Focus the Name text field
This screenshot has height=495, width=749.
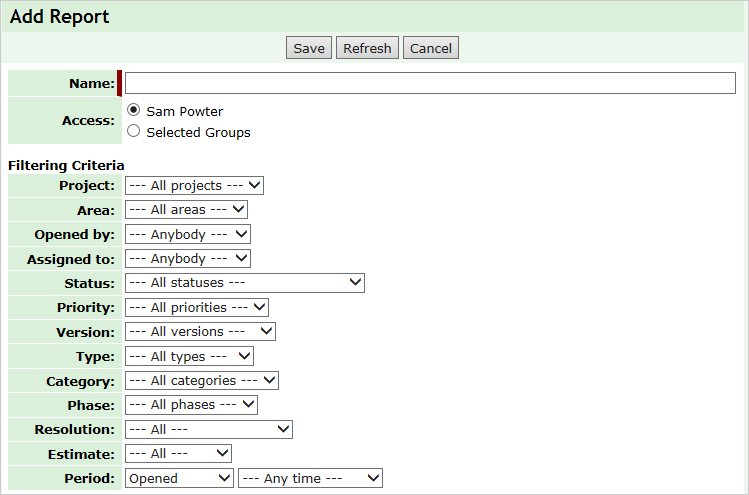tap(430, 83)
